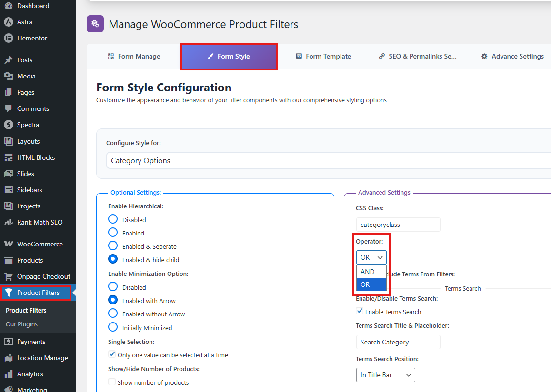
Task: Select Disabled under Enable Hierarchical
Action: pyautogui.click(x=113, y=219)
